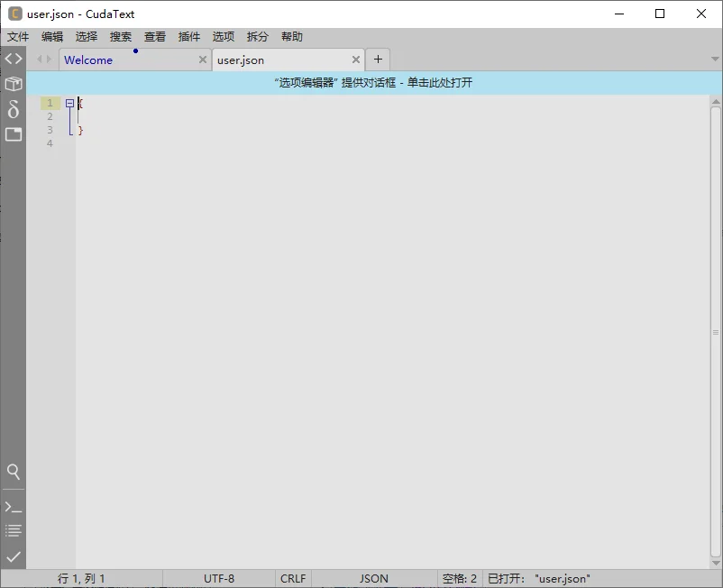Open the Code tree sidebar panel icon

(14, 59)
